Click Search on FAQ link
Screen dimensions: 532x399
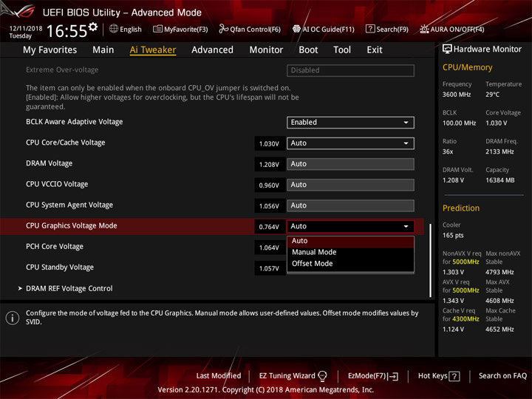(502, 376)
